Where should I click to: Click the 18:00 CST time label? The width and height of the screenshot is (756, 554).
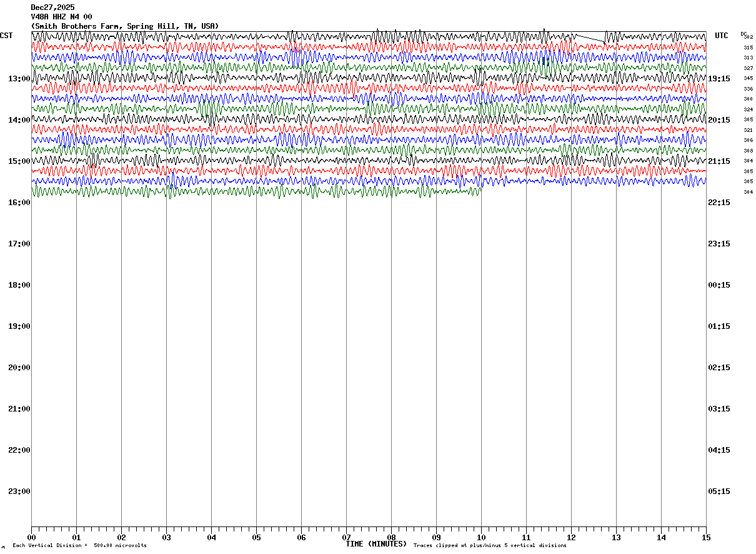pos(19,285)
